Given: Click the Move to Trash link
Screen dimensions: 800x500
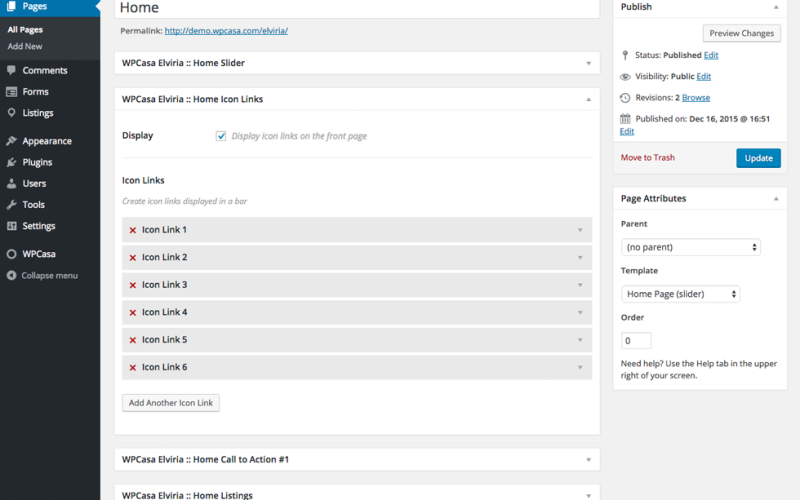Looking at the screenshot, I should tap(647, 158).
